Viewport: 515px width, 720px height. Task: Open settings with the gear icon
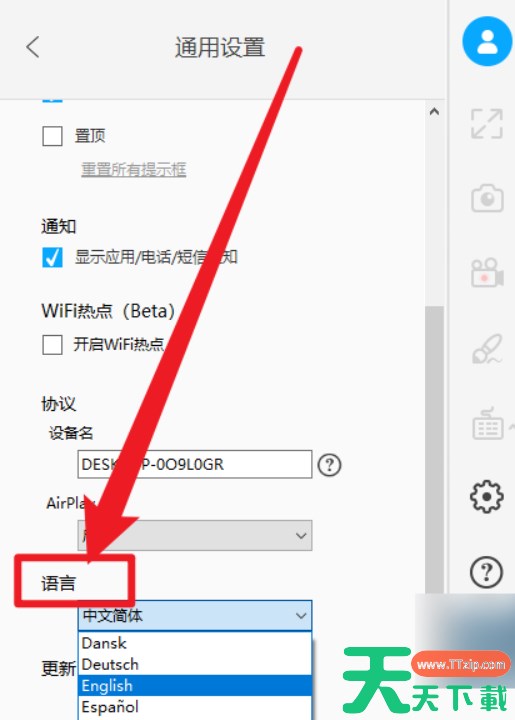tap(487, 496)
